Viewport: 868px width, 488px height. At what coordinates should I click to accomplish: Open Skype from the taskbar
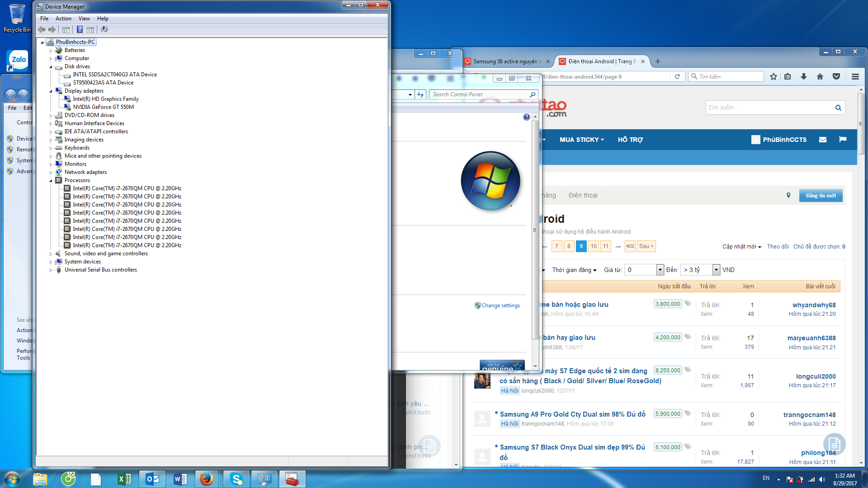(236, 479)
